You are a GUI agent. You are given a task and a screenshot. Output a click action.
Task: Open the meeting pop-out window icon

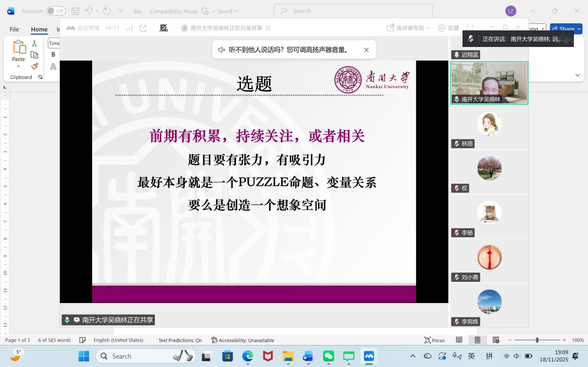[x=143, y=28]
